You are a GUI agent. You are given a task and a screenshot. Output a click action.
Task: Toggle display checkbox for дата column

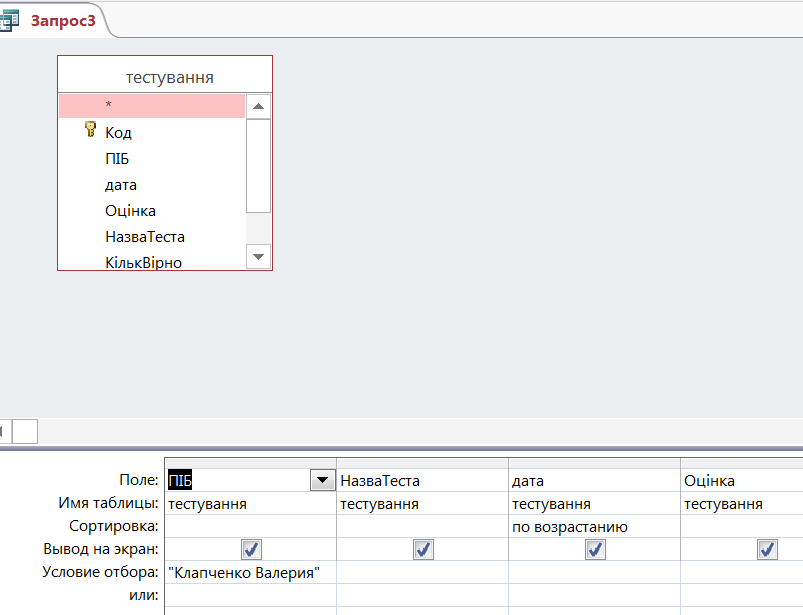[x=595, y=549]
